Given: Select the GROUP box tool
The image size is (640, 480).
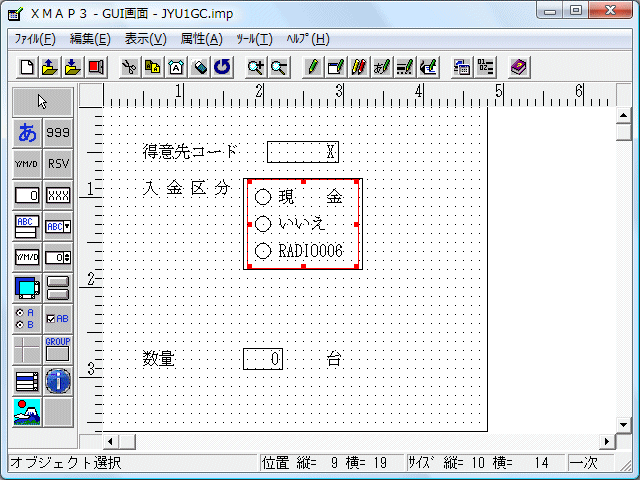Looking at the screenshot, I should pyautogui.click(x=58, y=350).
